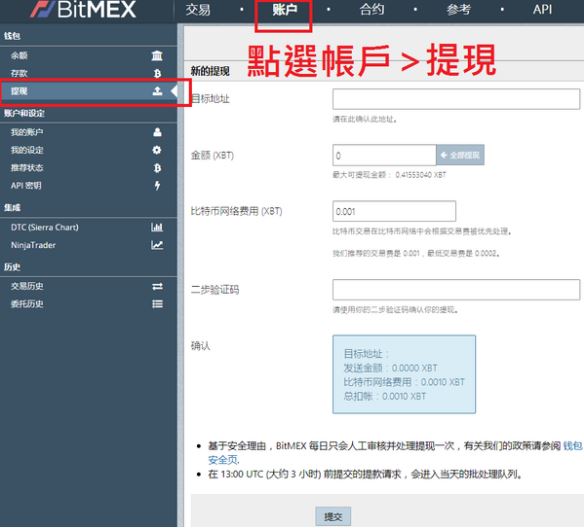Image resolution: width=584 pixels, height=528 pixels.
Task: Open 委托历史 in the sidebar
Action: pyautogui.click(x=89, y=304)
